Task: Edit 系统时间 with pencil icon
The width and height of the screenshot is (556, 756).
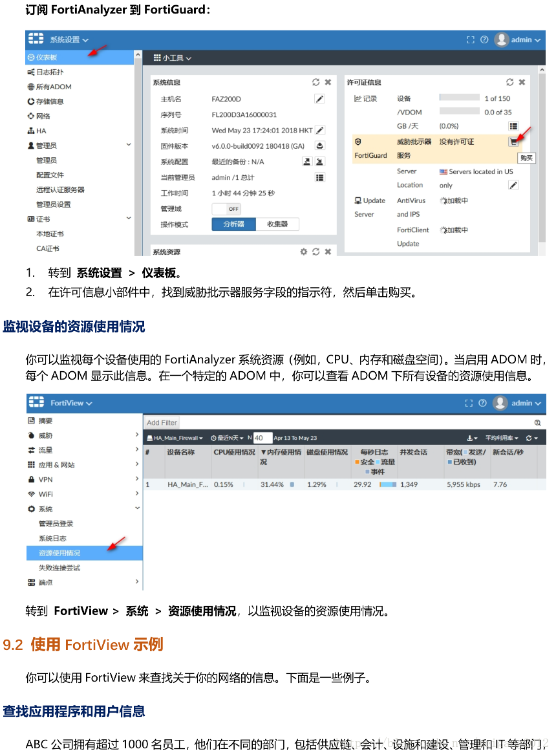Action: tap(320, 130)
